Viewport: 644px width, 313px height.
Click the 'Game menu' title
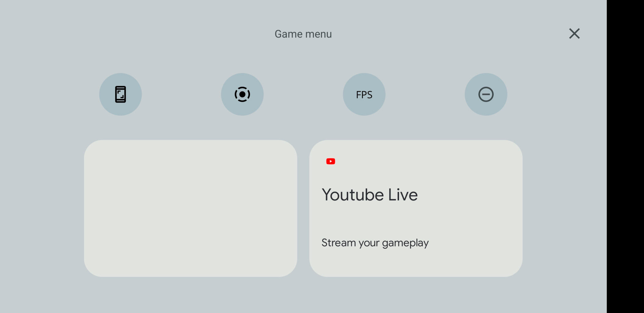point(303,34)
